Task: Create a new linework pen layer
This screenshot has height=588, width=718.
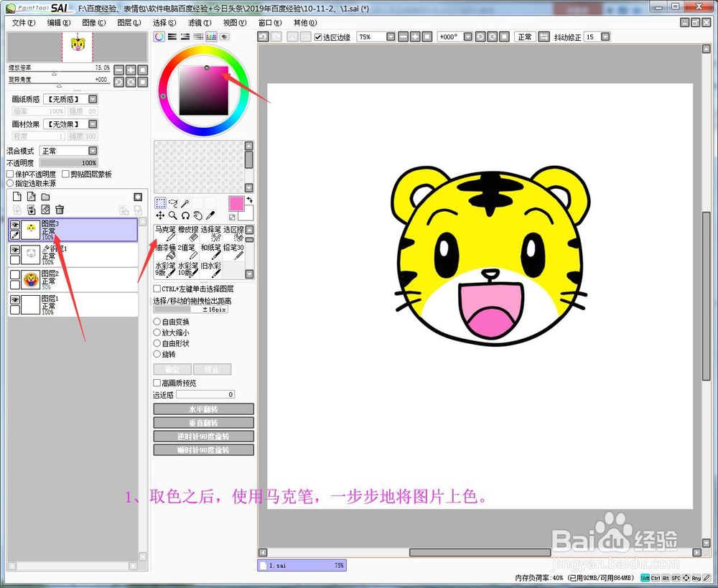Action: pyautogui.click(x=31, y=197)
